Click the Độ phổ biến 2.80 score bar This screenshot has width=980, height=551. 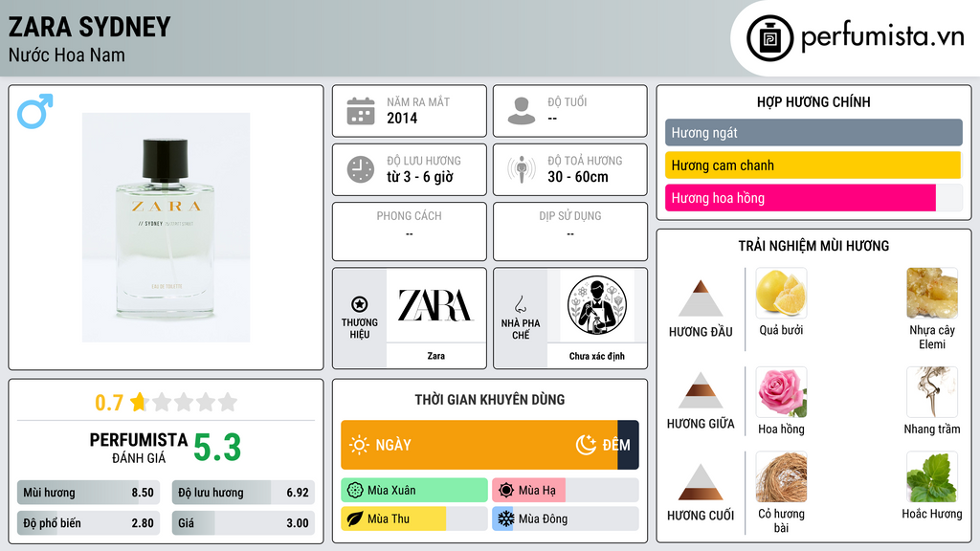pos(89,523)
